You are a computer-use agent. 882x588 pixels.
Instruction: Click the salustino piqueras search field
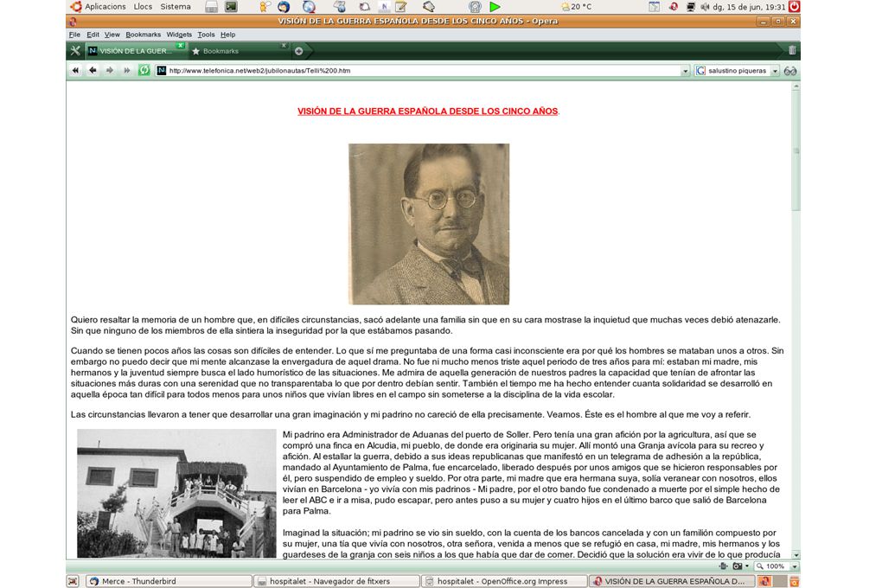coord(738,71)
